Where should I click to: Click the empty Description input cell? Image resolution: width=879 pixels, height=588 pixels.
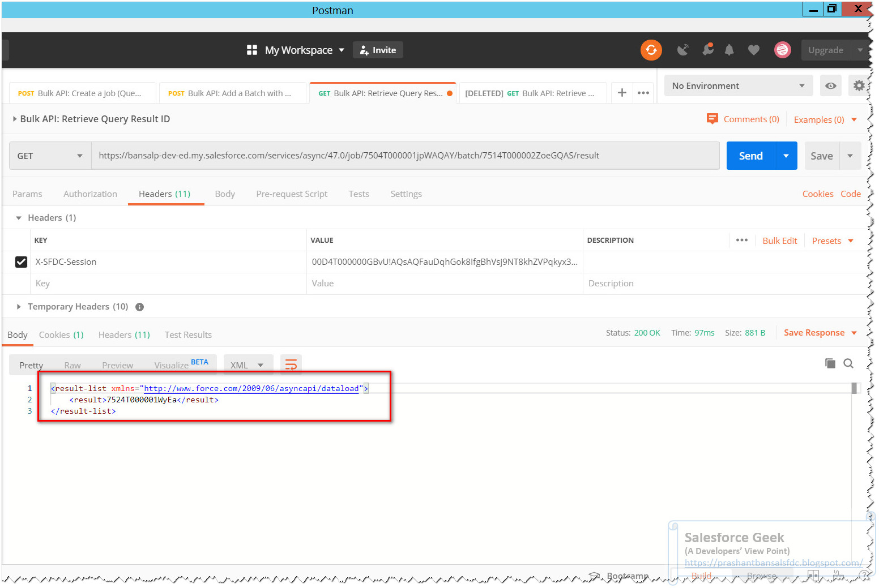(x=724, y=284)
